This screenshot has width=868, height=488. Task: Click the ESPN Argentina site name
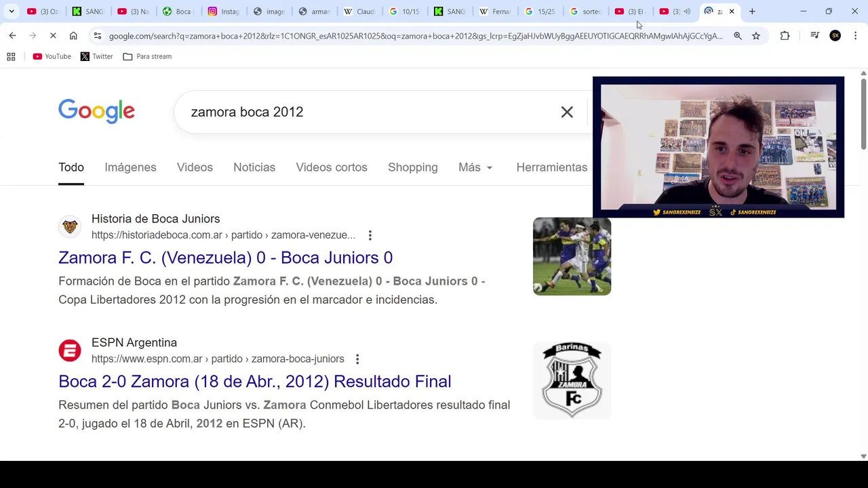pyautogui.click(x=134, y=343)
